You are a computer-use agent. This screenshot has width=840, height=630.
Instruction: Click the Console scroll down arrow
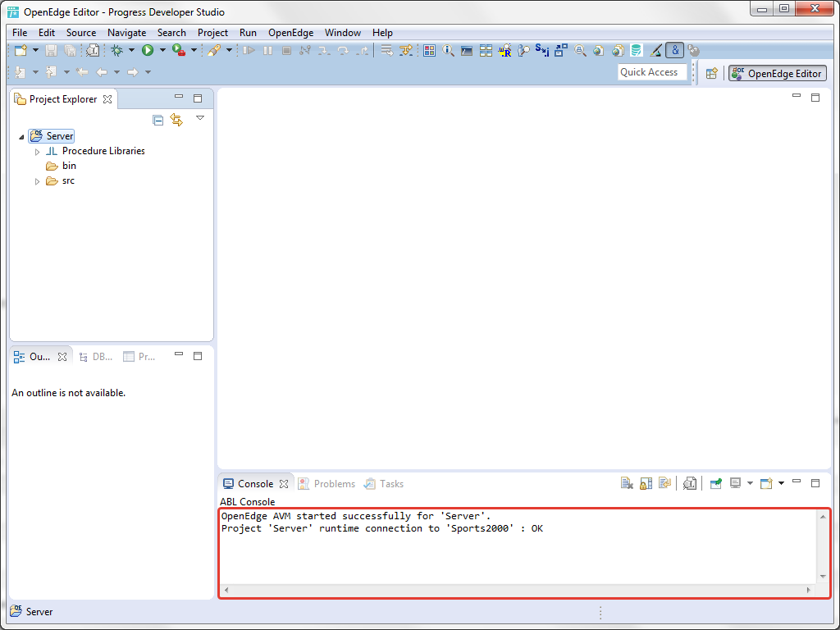(x=823, y=577)
